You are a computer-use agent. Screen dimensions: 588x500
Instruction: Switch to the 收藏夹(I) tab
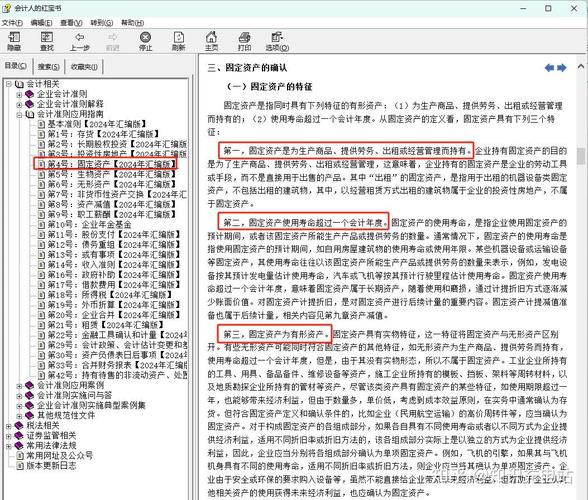point(84,67)
